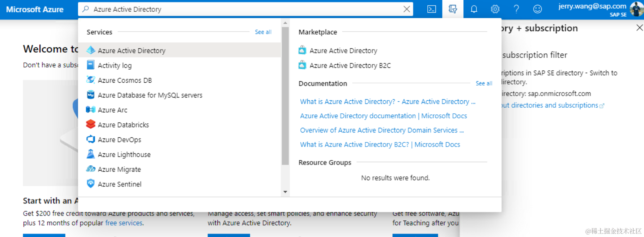The width and height of the screenshot is (644, 237).
Task: Open the jerry.wang@sap.com account menu
Action: [x=600, y=9]
